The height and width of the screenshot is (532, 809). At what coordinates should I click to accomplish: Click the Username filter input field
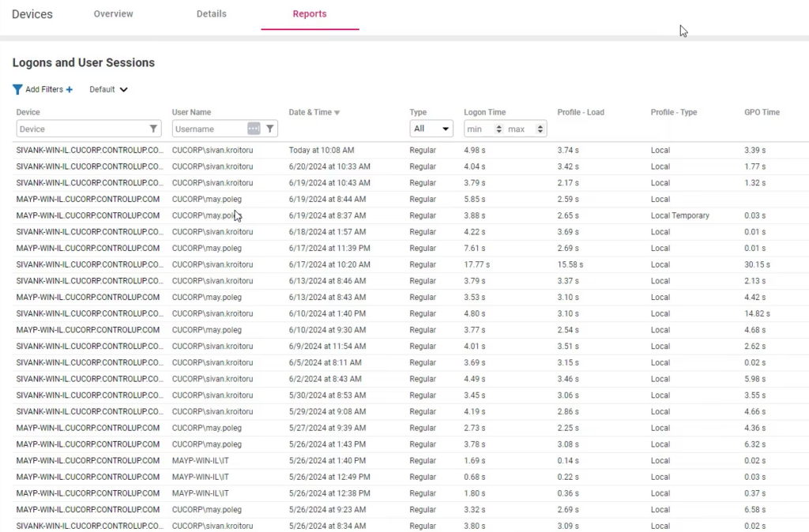click(x=209, y=129)
